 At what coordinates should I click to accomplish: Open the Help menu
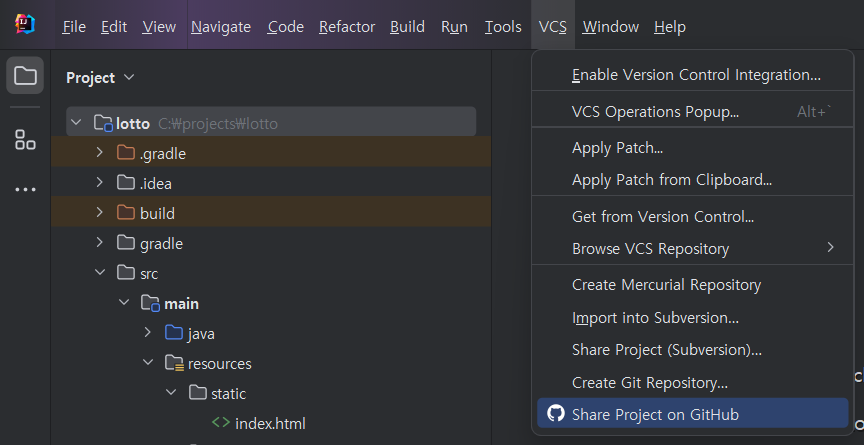(670, 26)
